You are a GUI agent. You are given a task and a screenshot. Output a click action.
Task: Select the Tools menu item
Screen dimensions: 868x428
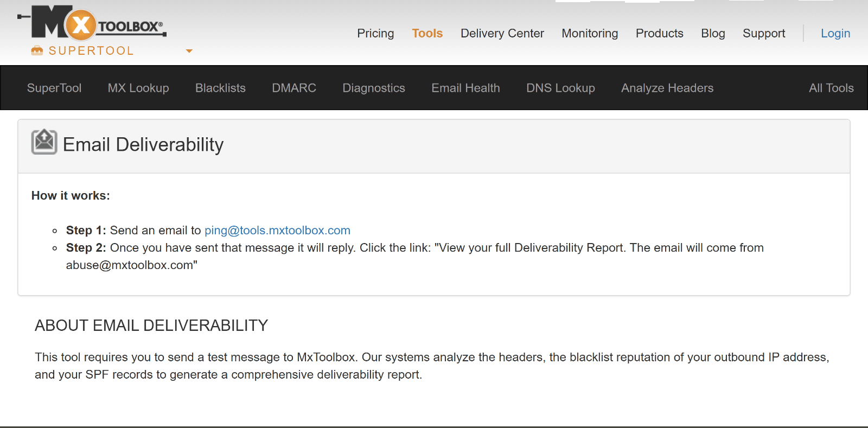point(427,33)
